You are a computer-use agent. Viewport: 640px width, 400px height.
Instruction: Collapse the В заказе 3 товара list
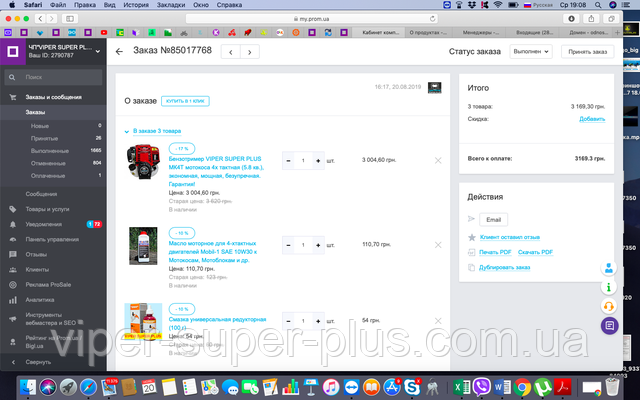point(153,131)
